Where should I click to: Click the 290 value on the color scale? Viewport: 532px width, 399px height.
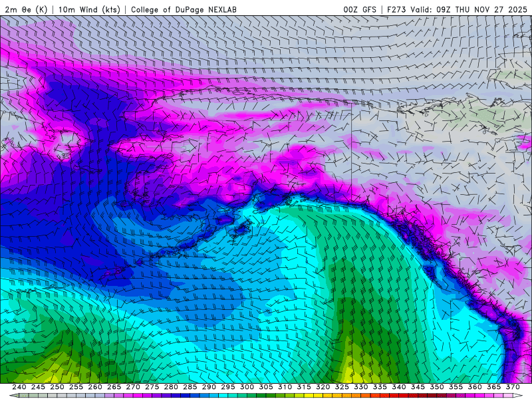click(209, 387)
